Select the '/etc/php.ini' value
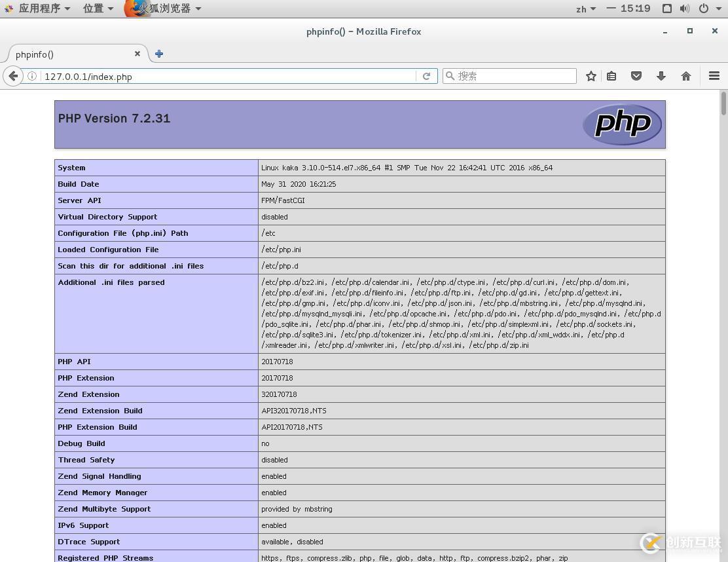Image resolution: width=728 pixels, height=562 pixels. pos(281,250)
